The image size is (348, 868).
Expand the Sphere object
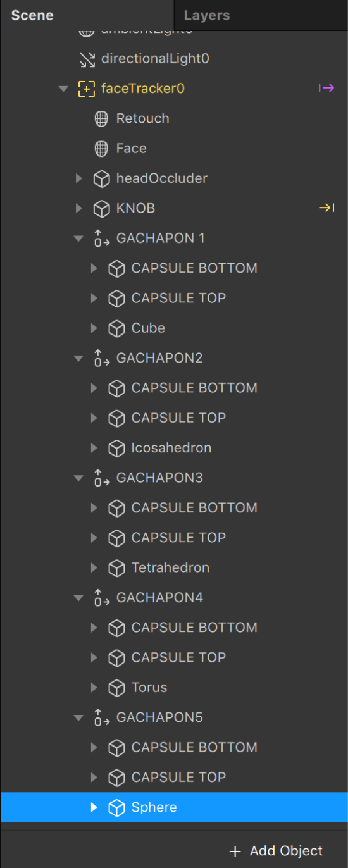[x=94, y=807]
